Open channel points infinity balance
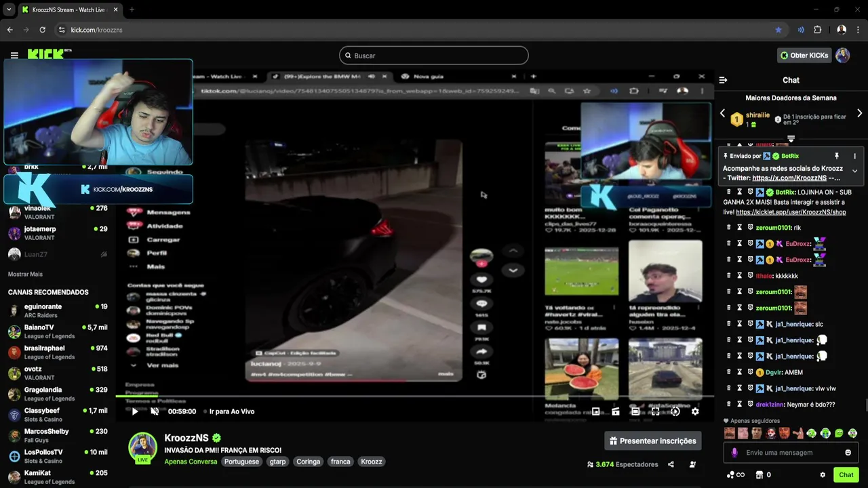 point(736,475)
